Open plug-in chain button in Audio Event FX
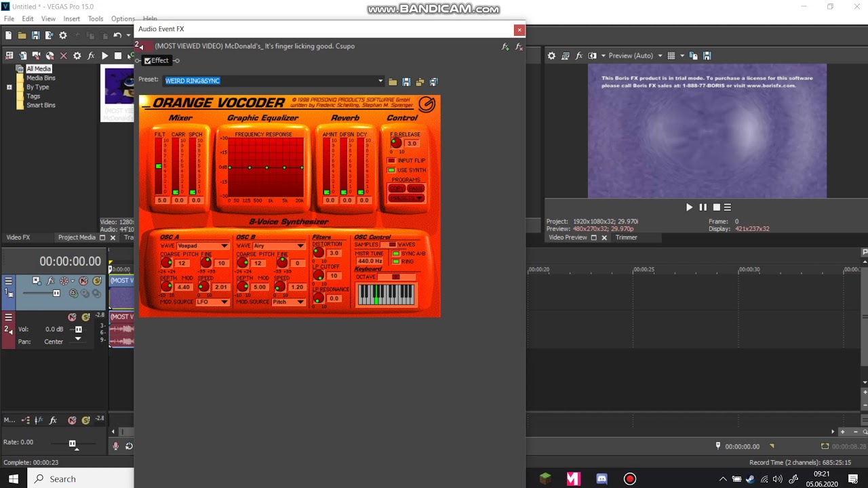 [x=505, y=47]
